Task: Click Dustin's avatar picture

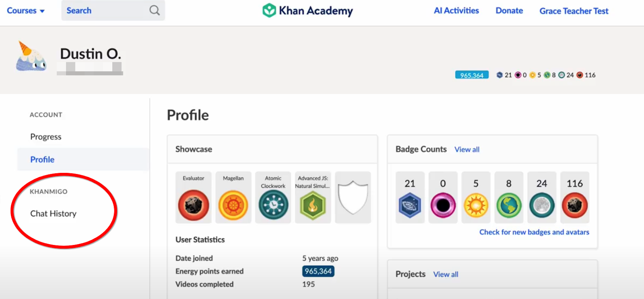Action: [x=31, y=56]
